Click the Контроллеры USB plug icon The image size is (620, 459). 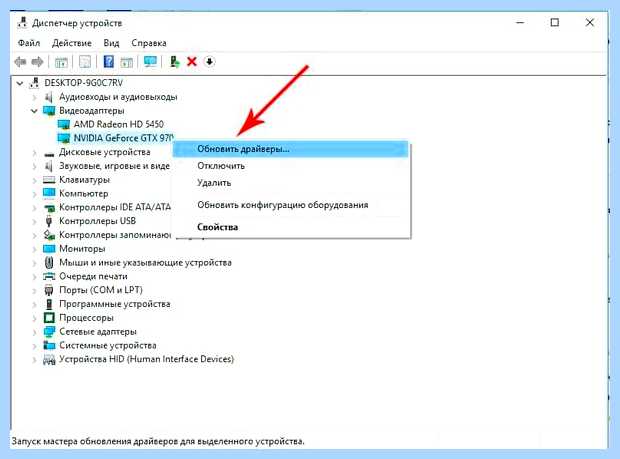(49, 221)
